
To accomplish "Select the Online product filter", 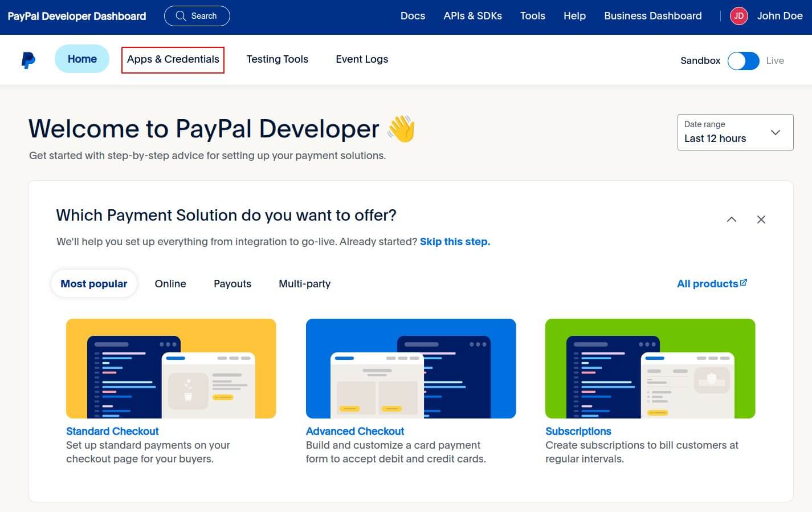I will 170,284.
